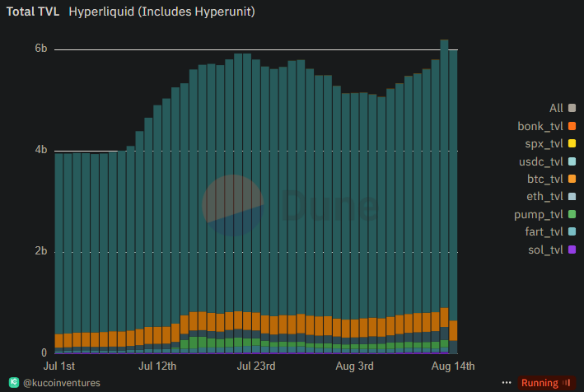Open the three-dots options menu
Viewport: 584px width, 392px height.
[x=507, y=383]
